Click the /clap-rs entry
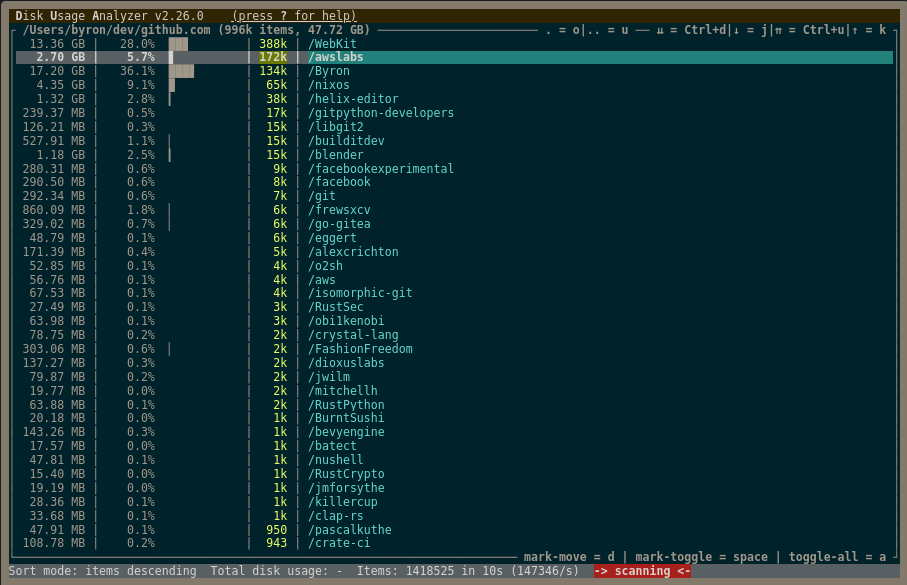Screen dimensions: 907x585 (454, 516)
